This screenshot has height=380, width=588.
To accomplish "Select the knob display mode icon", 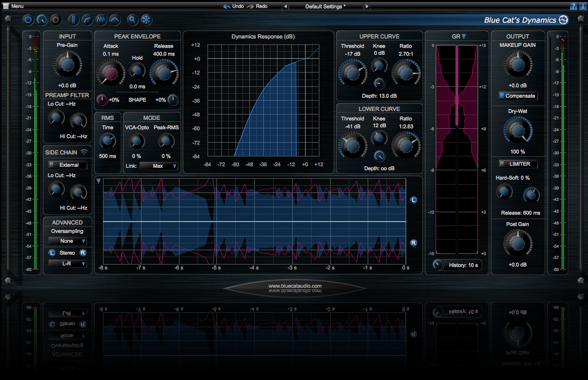I will pos(42,20).
